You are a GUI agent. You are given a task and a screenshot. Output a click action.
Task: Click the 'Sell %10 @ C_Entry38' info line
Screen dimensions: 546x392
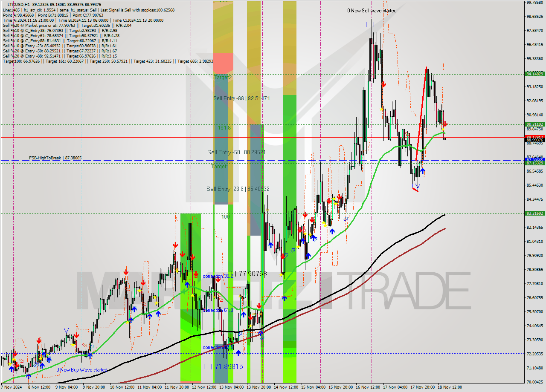tap(60, 31)
